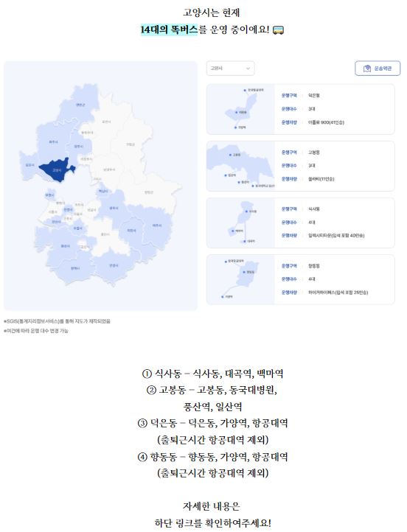The width and height of the screenshot is (407, 532).
Task: Click the map icon inside 운송약관 button
Action: click(x=367, y=69)
